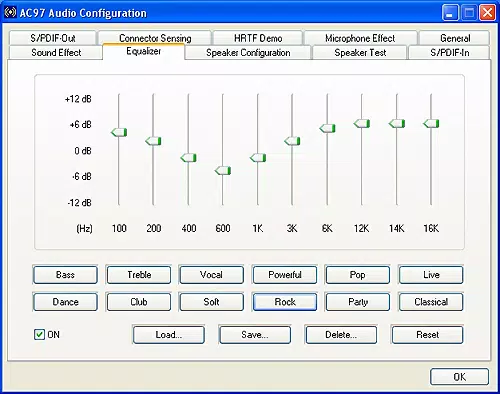Select the Equalizer tab
The width and height of the screenshot is (500, 394).
pyautogui.click(x=143, y=52)
